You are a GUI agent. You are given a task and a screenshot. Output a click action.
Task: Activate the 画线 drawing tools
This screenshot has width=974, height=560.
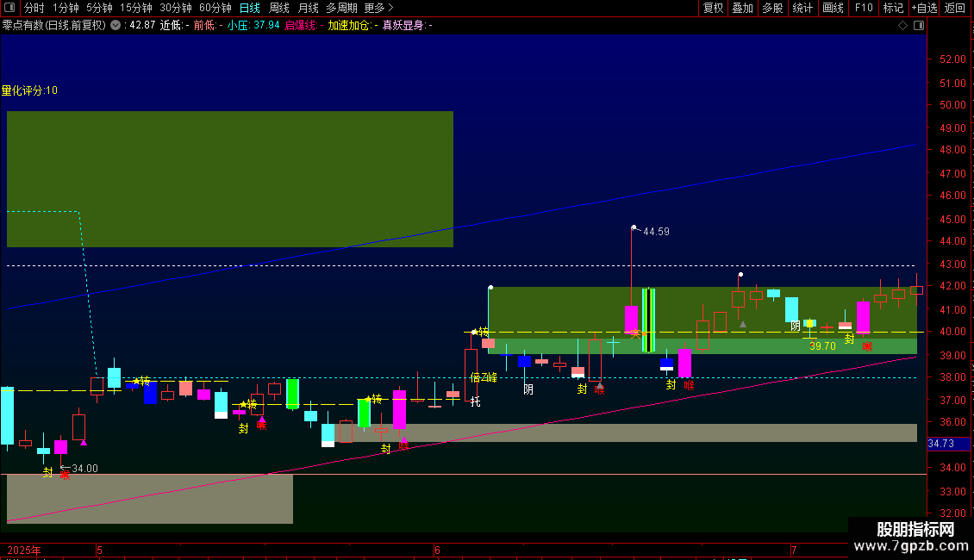click(x=833, y=8)
